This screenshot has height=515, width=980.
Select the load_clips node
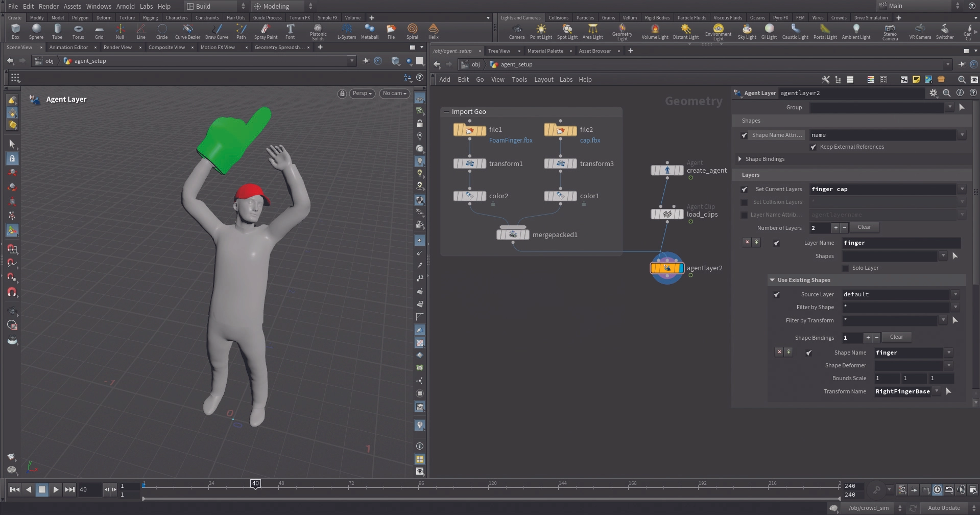point(667,214)
